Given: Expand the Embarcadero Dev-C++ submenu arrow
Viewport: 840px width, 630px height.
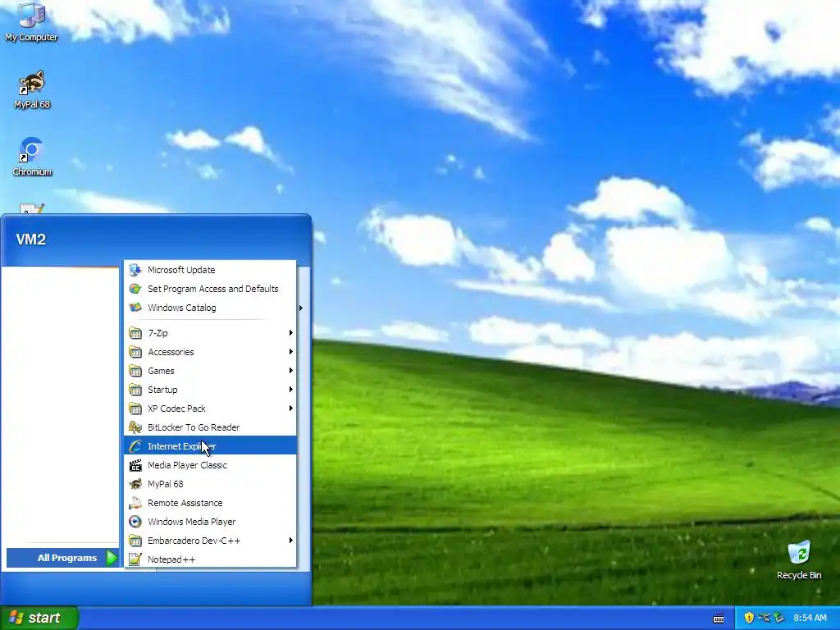Looking at the screenshot, I should (291, 541).
